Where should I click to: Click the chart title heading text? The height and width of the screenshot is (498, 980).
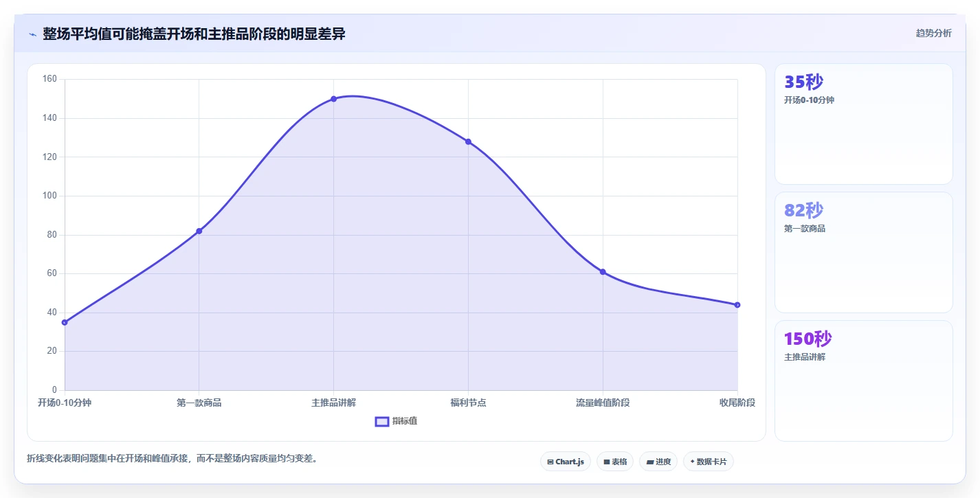[x=194, y=34]
